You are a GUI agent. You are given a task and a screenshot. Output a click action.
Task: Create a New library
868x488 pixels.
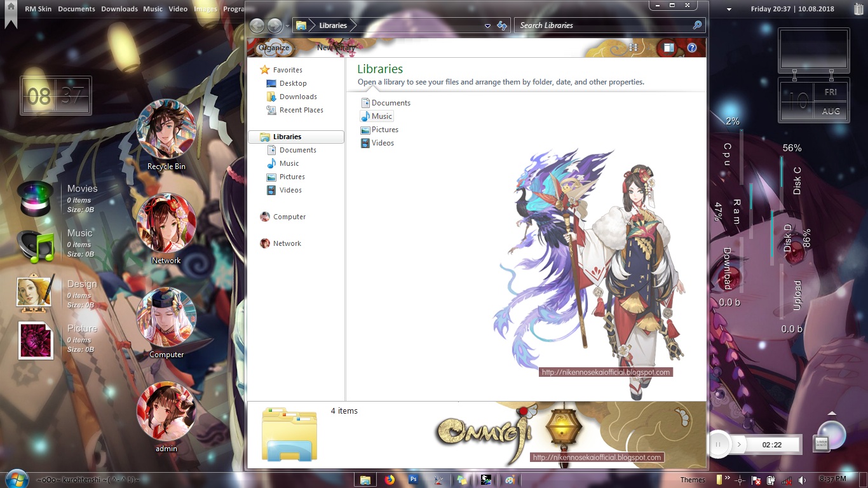(x=336, y=48)
